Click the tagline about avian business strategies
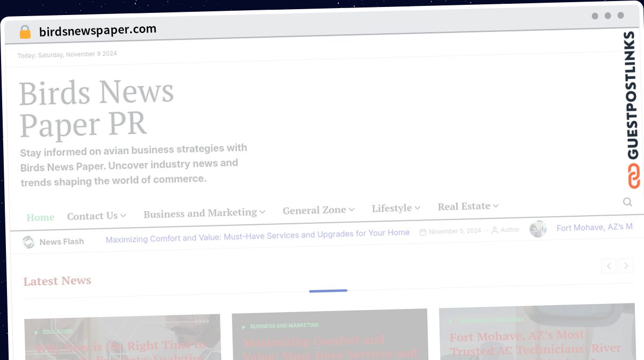 [x=134, y=165]
